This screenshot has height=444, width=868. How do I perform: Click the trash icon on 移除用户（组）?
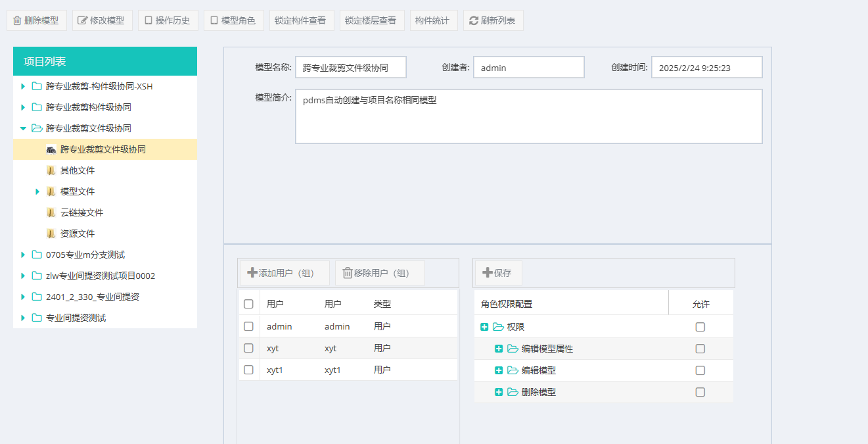347,273
